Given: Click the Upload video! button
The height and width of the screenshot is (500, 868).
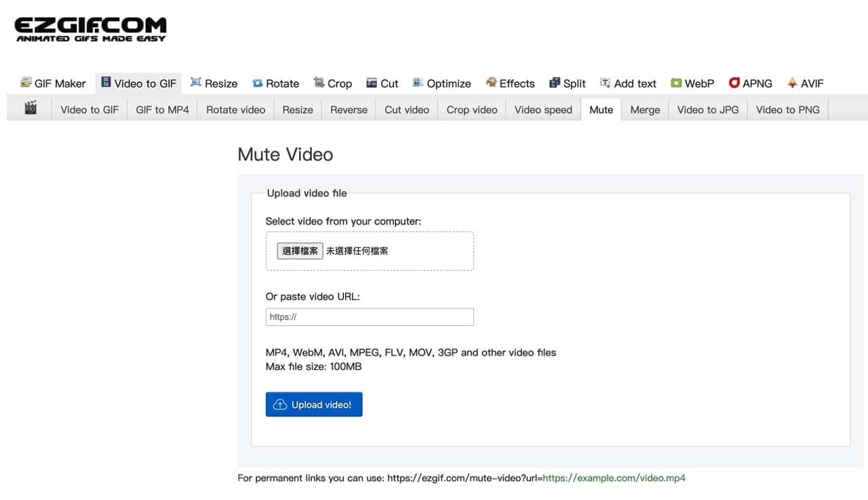Looking at the screenshot, I should (314, 404).
